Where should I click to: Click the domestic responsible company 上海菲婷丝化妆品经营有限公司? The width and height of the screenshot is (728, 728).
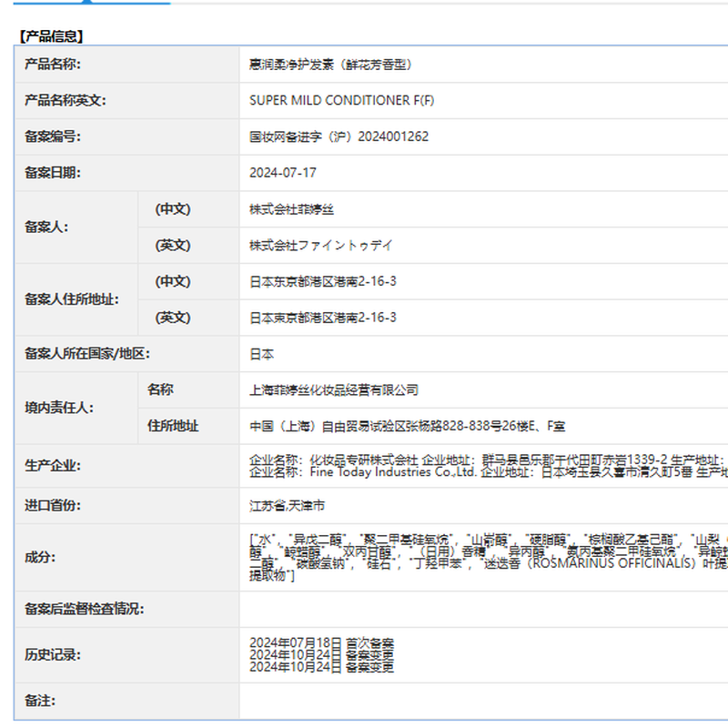click(334, 389)
